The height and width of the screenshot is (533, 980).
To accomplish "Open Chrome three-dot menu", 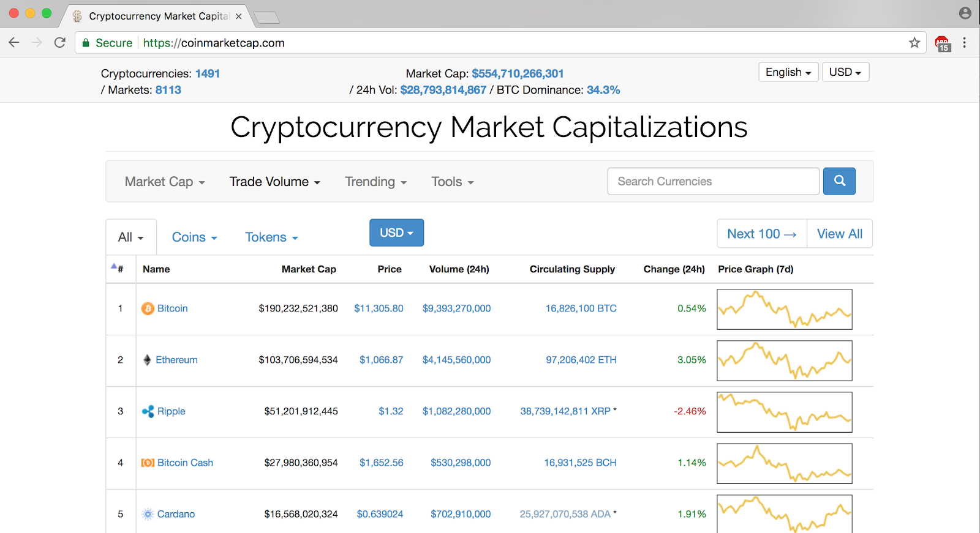I will 965,42.
